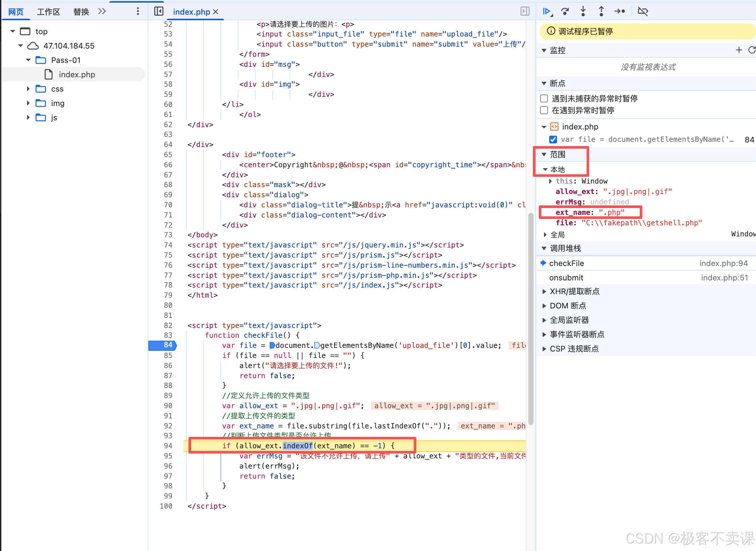Click the index.php script icon in breakpoints
756x551 pixels.
click(554, 127)
